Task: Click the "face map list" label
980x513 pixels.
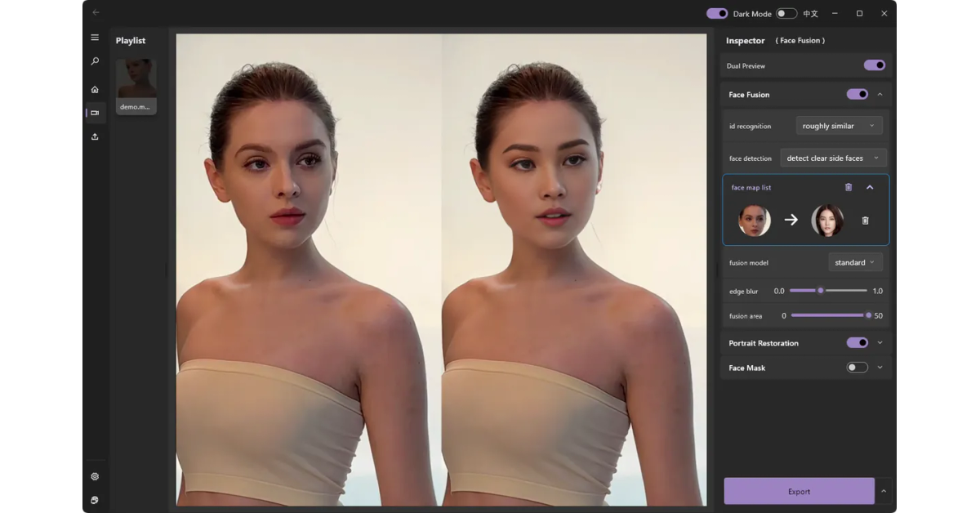Action: [x=751, y=187]
